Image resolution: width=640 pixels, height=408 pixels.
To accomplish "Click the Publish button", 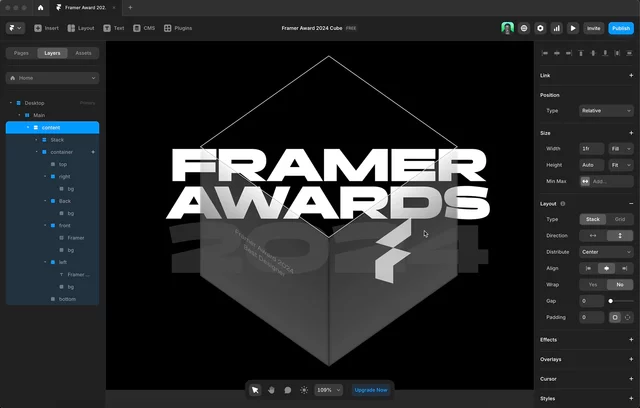I will click(621, 28).
